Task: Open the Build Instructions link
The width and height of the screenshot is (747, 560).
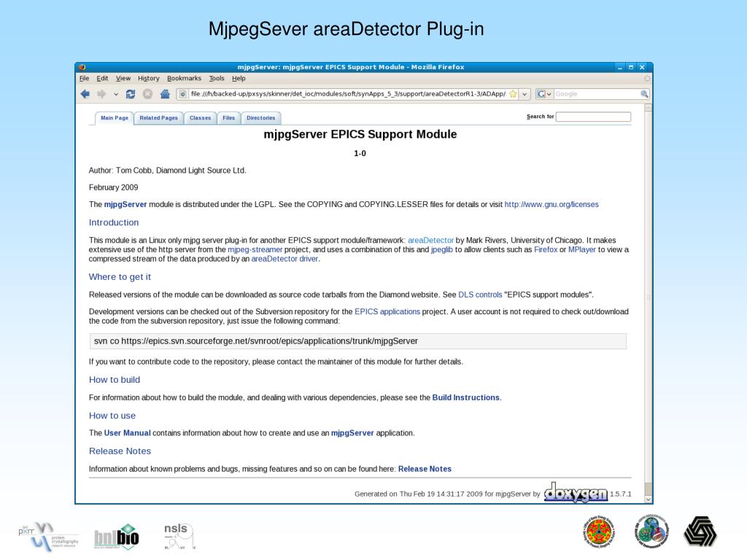Action: [465, 397]
